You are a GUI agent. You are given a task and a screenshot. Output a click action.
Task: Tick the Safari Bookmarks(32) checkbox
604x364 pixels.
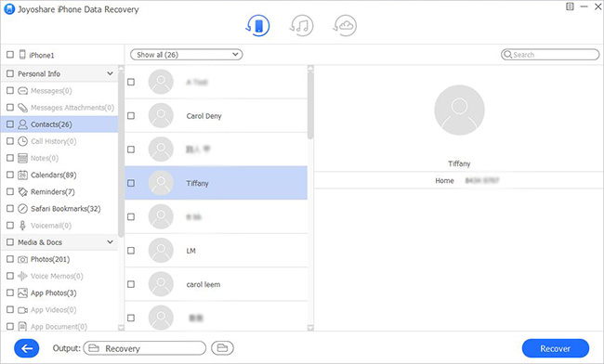10,209
